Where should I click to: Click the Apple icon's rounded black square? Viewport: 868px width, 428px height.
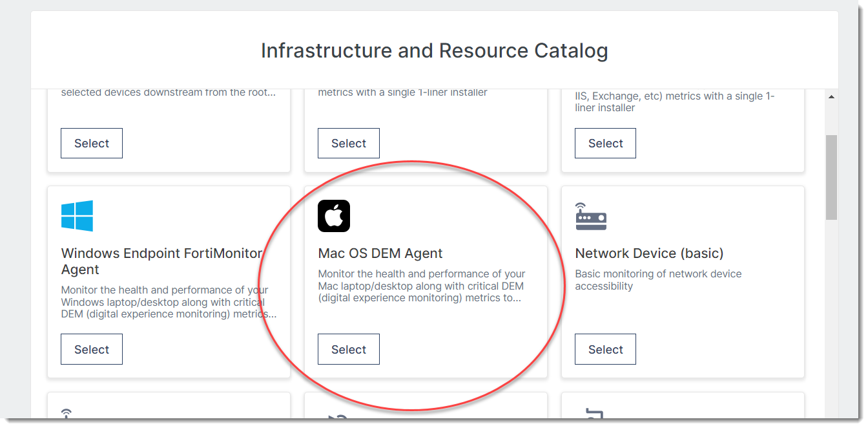coord(333,215)
